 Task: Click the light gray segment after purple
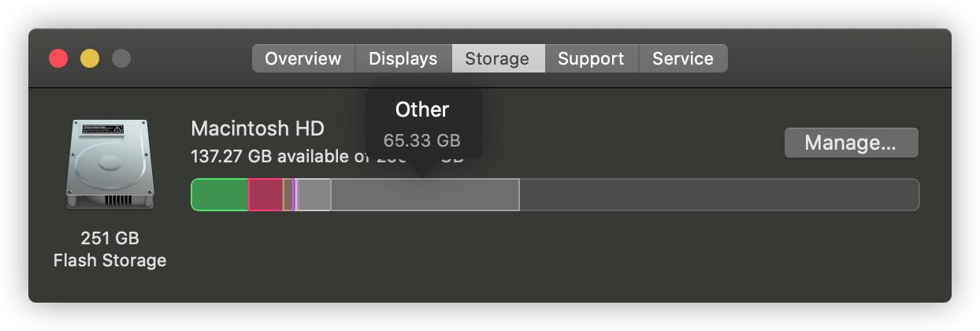314,195
